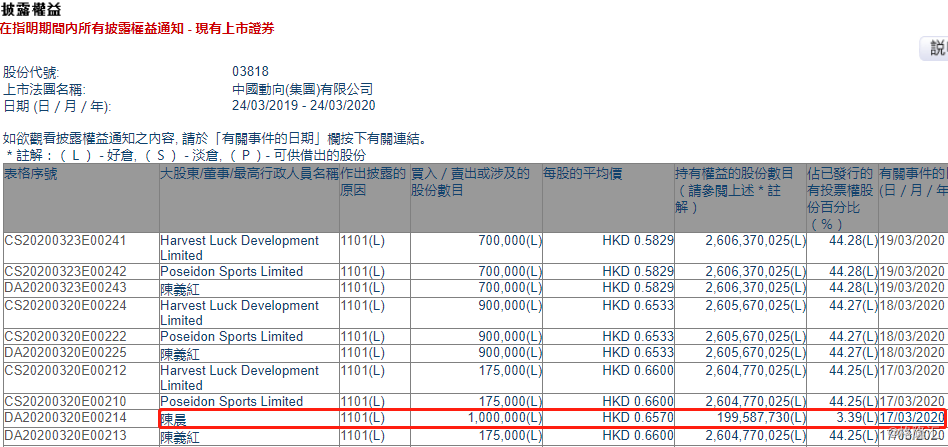Screen dimensions: 948x447
Task: Open event date link for form CS20200323E00242
Action: coord(912,272)
